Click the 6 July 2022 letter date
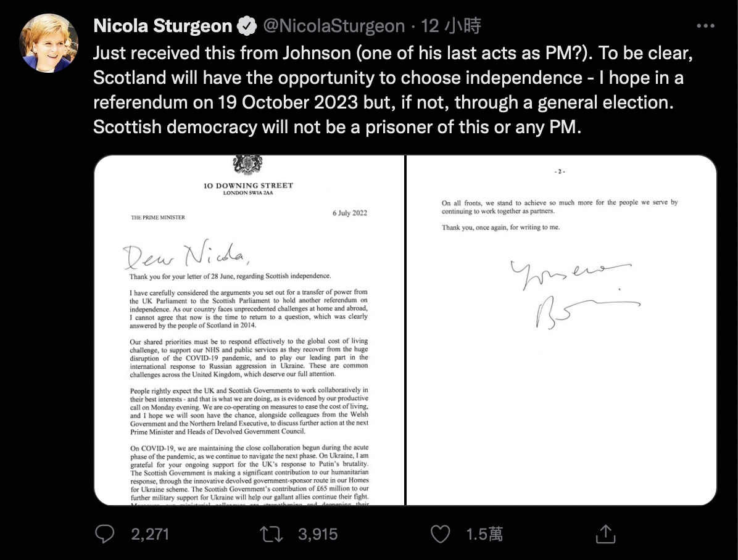 pos(350,213)
